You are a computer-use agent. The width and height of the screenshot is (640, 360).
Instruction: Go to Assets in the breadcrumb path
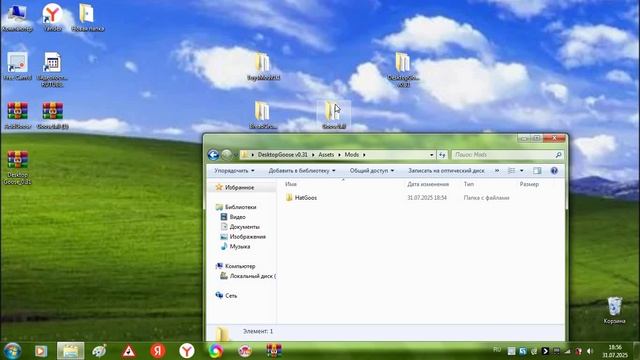point(326,155)
